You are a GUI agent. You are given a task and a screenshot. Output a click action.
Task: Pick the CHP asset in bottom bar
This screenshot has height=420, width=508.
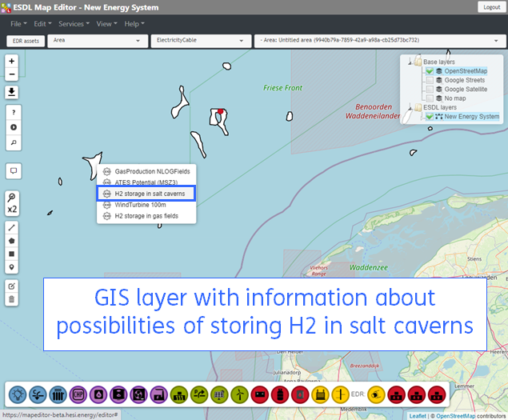pos(79,394)
